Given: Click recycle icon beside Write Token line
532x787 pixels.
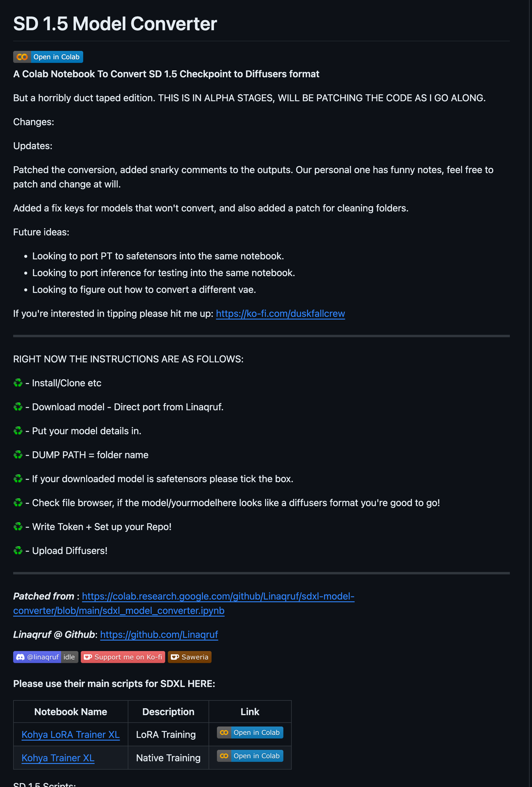Looking at the screenshot, I should [x=18, y=527].
